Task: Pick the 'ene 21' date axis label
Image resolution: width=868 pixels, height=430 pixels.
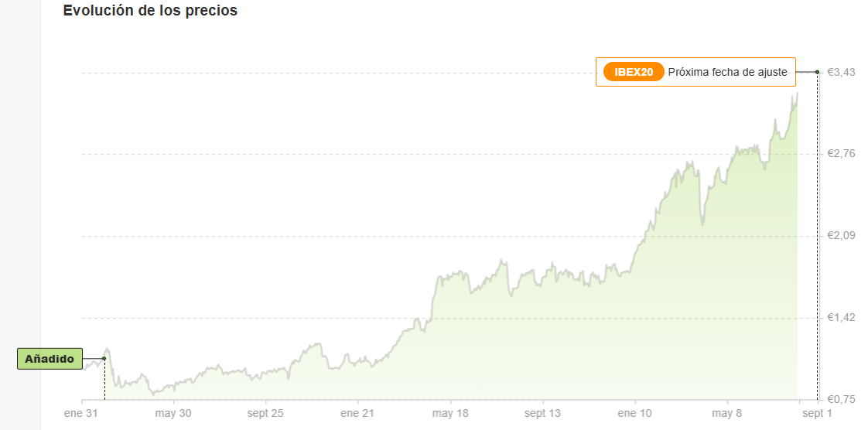Action: pos(357,413)
